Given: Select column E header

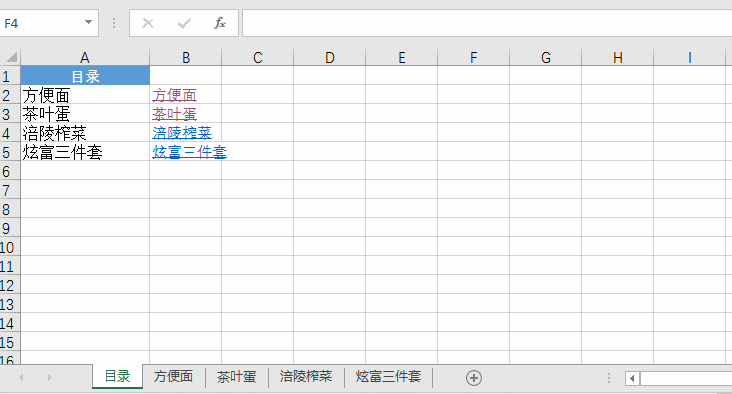Looking at the screenshot, I should (401, 57).
